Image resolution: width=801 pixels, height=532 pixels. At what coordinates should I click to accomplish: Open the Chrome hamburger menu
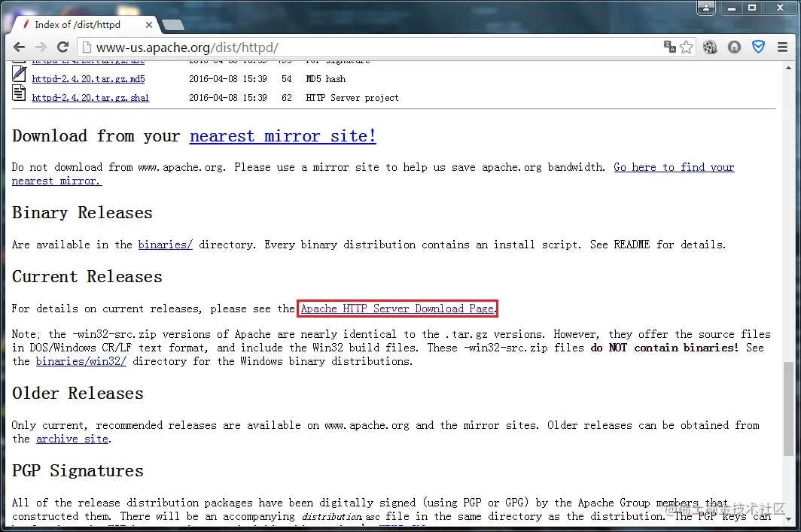pos(782,47)
